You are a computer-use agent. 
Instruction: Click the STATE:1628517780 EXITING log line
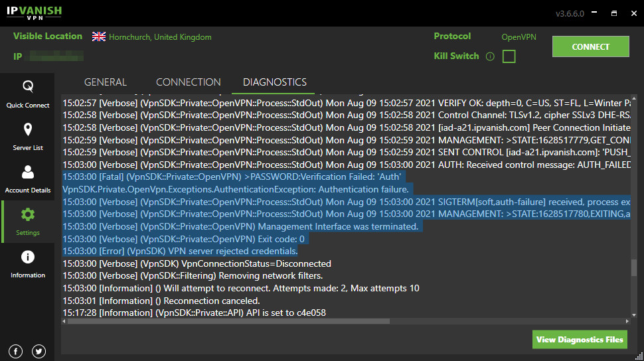[x=346, y=214]
